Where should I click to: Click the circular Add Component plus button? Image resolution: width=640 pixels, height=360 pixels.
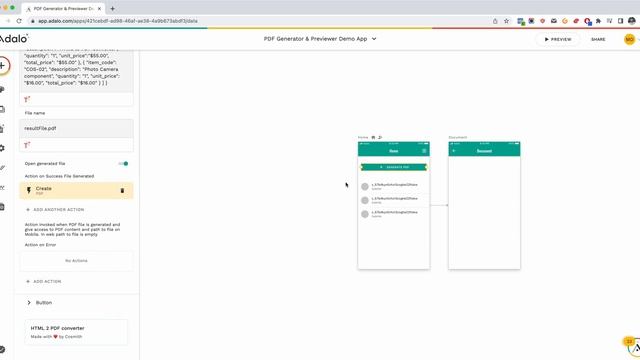2,65
